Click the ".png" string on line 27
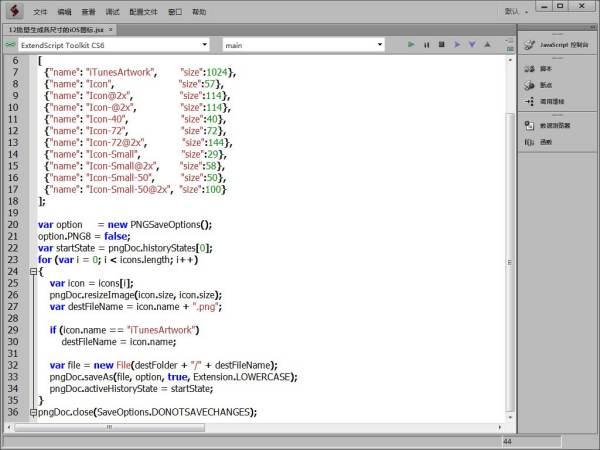This screenshot has height=450, width=600. coord(205,307)
